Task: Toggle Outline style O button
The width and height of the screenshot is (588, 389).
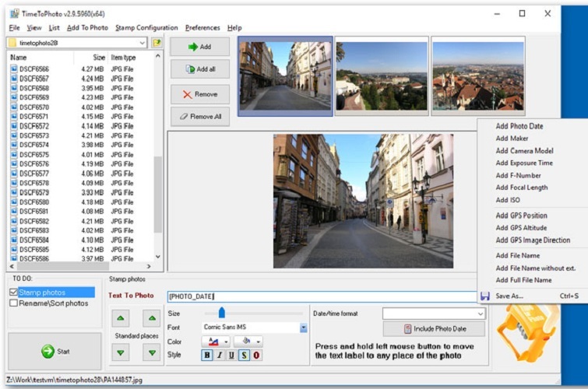Action: click(256, 356)
